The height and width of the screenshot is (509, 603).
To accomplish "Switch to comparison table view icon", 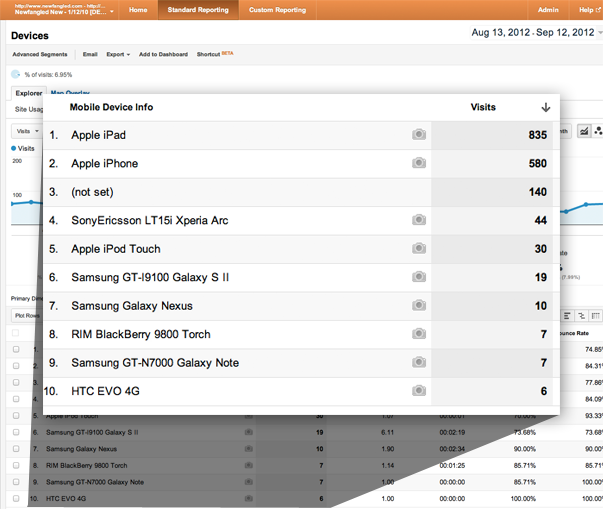I will click(581, 316).
